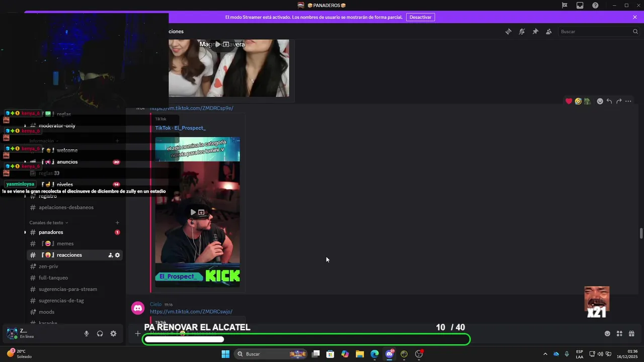Open Microsoft Edge from the taskbar
This screenshot has width=644, height=362.
[374, 354]
